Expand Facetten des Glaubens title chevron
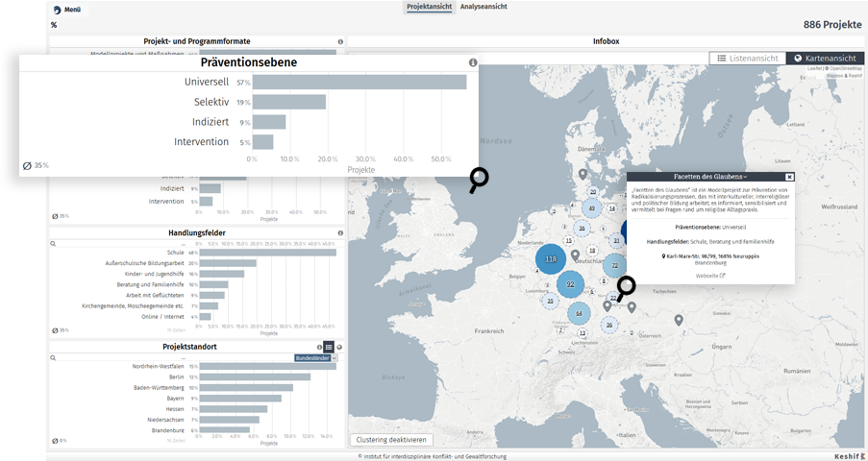 tap(746, 177)
